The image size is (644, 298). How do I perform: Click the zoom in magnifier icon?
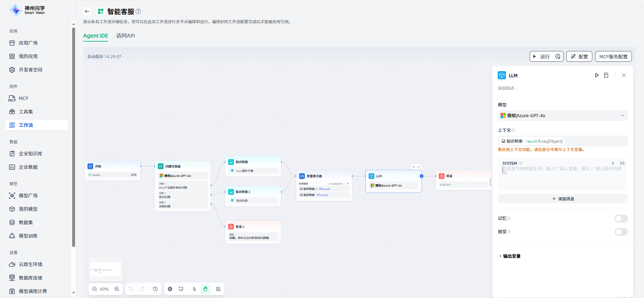tap(117, 289)
